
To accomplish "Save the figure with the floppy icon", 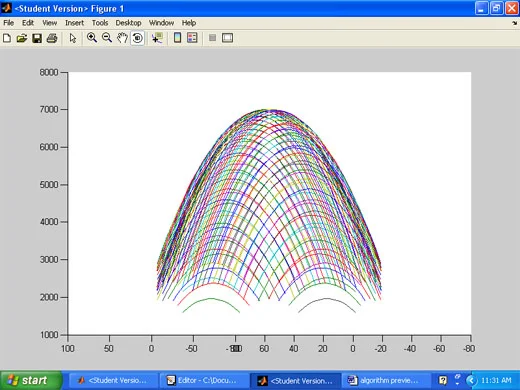I will 37,38.
